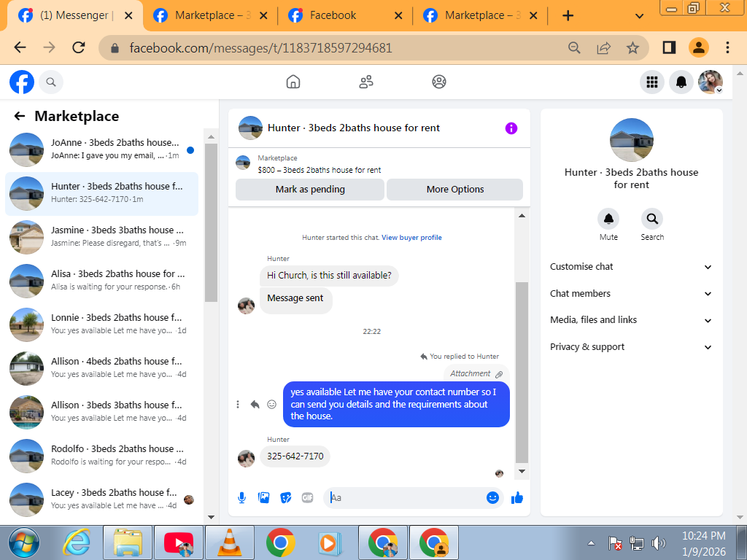Viewport: 747px width, 560px height.
Task: Open Lonnie conversation
Action: (x=102, y=324)
